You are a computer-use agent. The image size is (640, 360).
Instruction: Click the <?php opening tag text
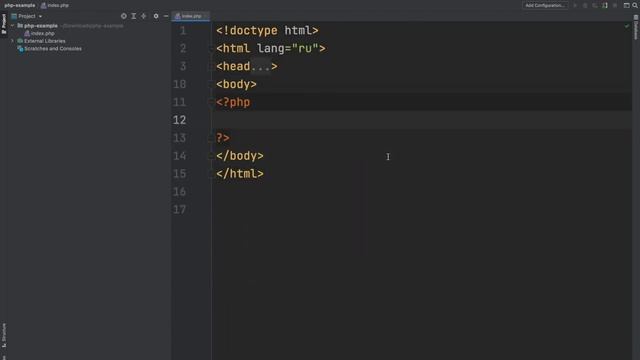coord(233,102)
